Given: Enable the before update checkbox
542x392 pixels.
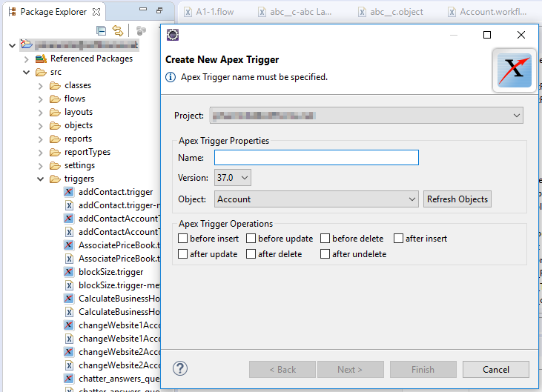Looking at the screenshot, I should tap(251, 239).
